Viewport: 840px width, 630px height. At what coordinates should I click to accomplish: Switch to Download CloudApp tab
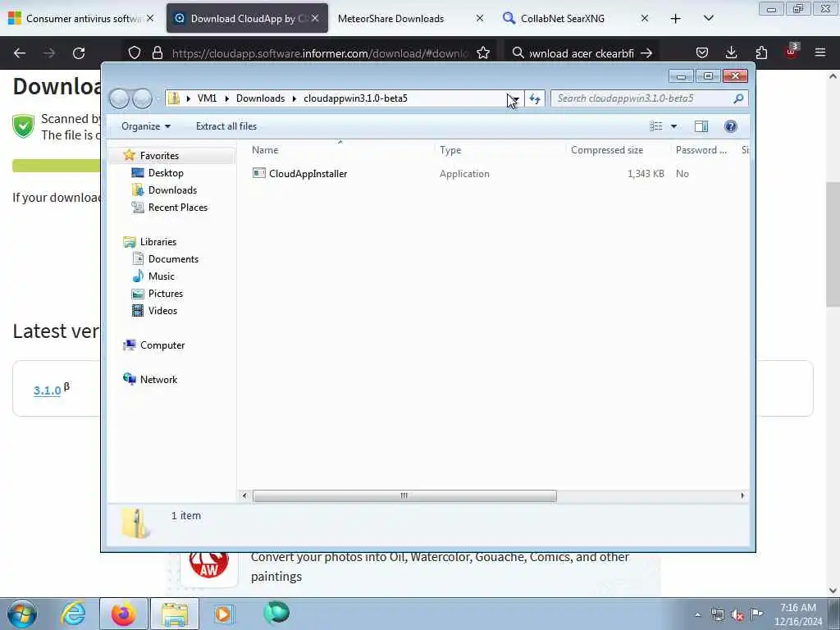[247, 19]
